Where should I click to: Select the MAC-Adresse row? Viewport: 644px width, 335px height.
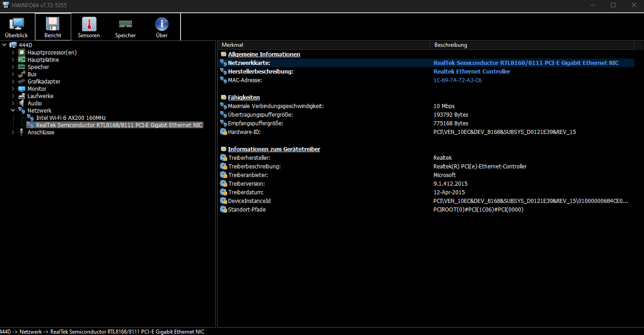[426, 80]
